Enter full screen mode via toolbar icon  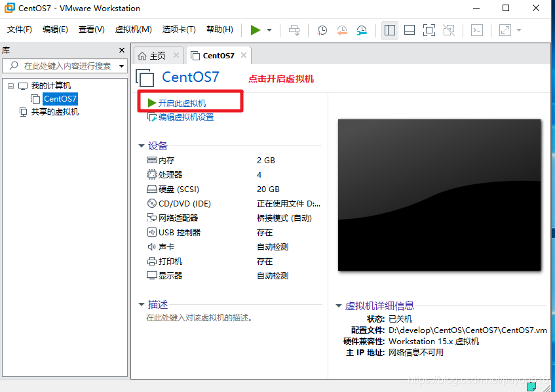(429, 30)
